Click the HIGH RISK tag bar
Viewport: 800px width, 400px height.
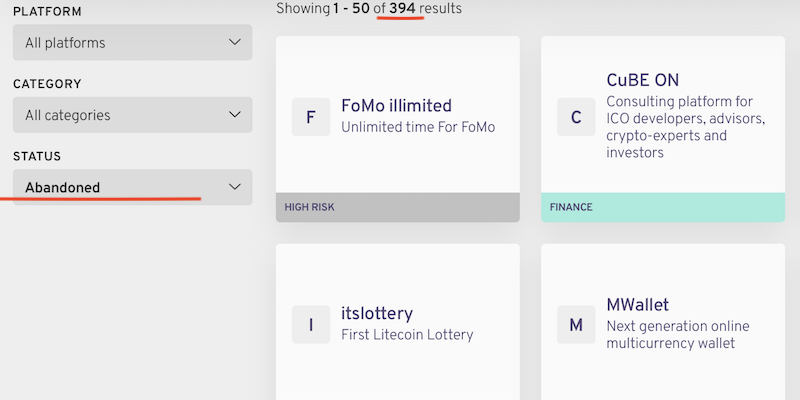397,207
